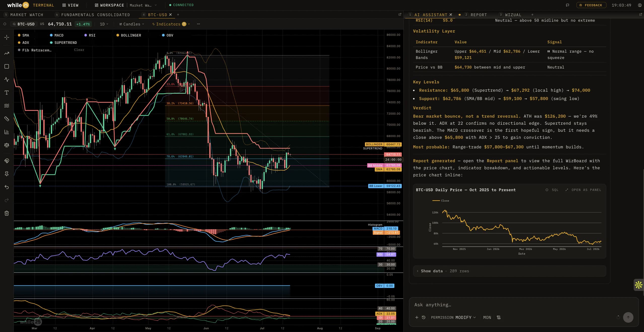Open chat history clock icon

(424, 317)
